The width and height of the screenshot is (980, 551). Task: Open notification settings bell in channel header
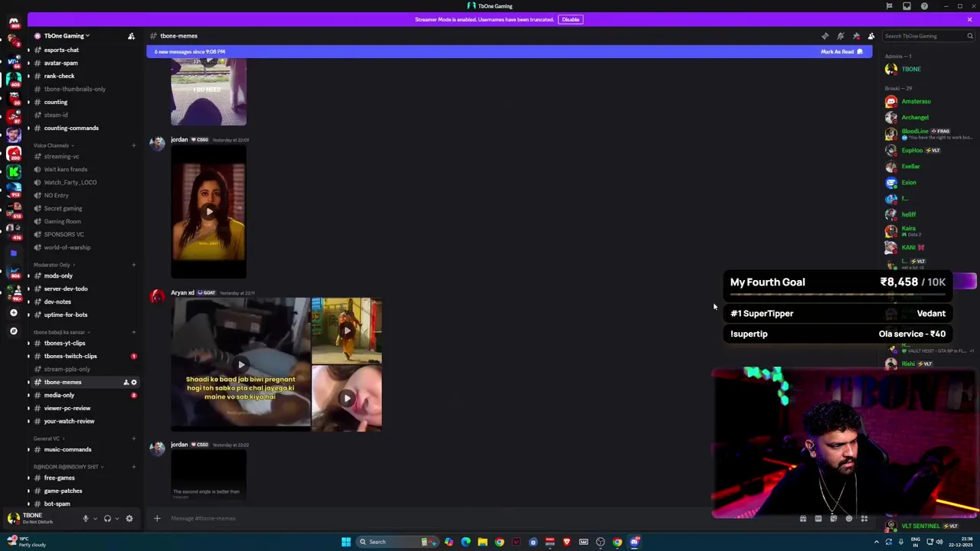pyautogui.click(x=841, y=36)
